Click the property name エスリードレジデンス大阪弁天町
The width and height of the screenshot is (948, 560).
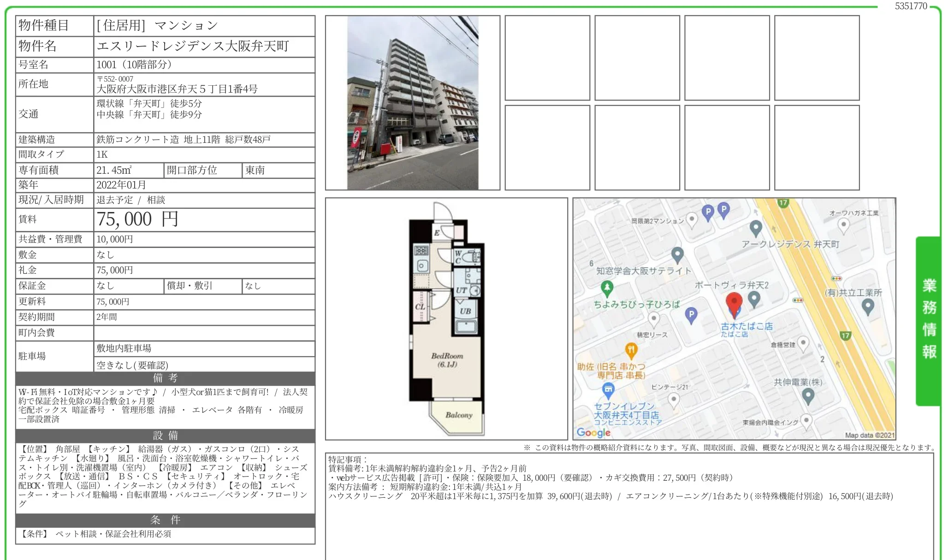tap(193, 46)
